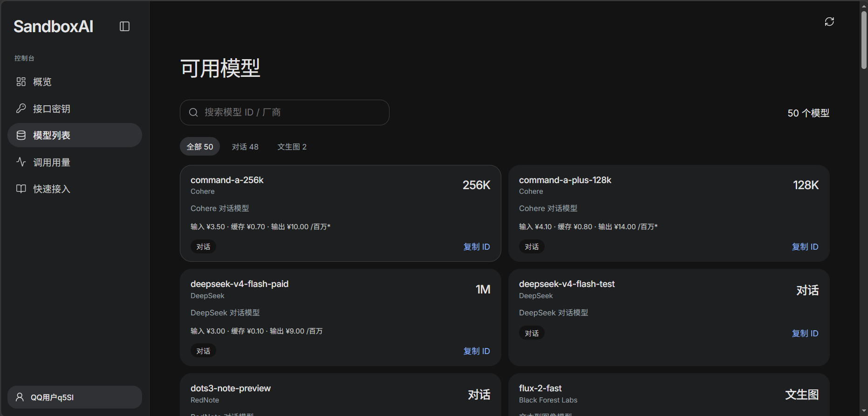Click the scrollbar down arrow
Viewport: 868px width, 416px height.
tap(864, 412)
